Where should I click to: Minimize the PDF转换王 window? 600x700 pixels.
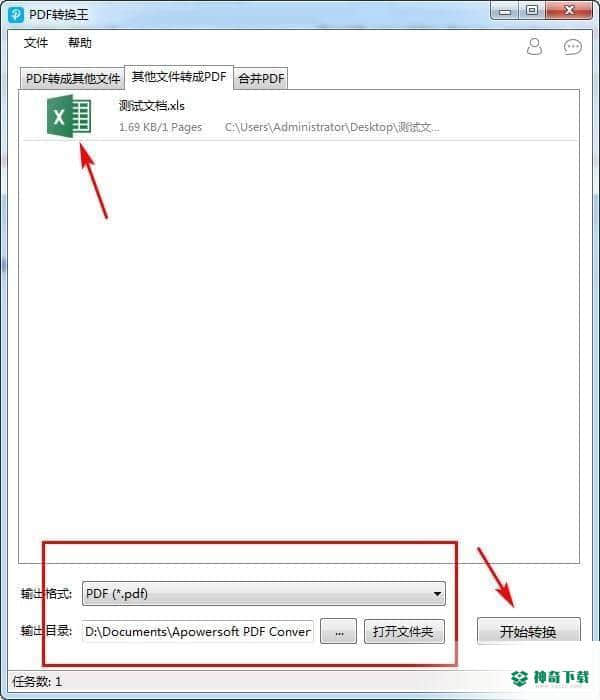pos(505,11)
